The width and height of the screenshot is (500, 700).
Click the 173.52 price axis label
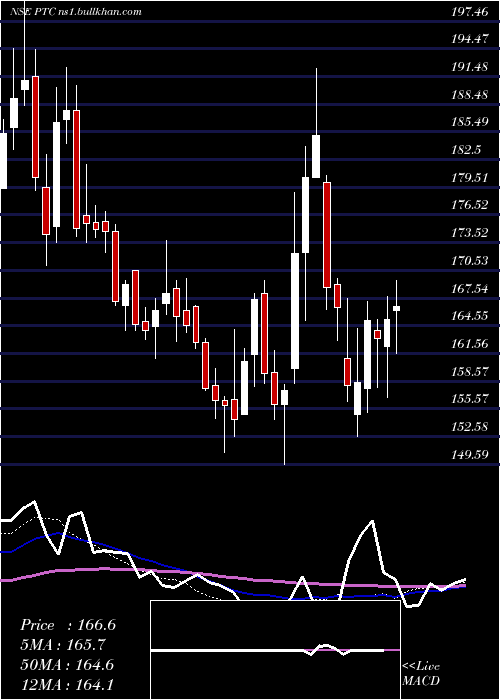469,233
